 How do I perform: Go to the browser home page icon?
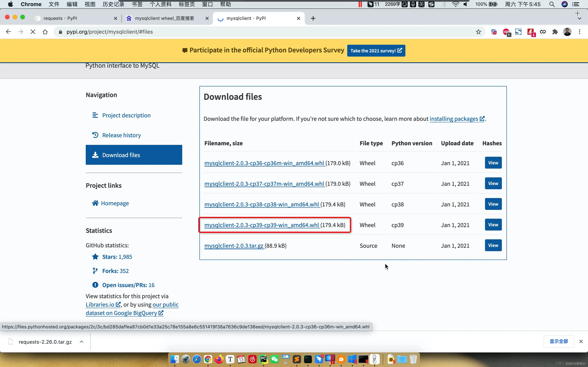click(45, 32)
